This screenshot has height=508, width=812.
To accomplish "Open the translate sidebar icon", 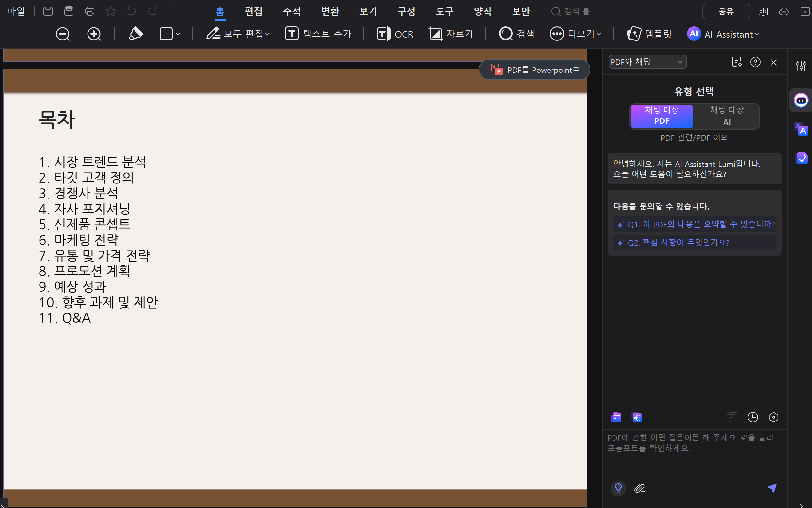I will [x=801, y=129].
